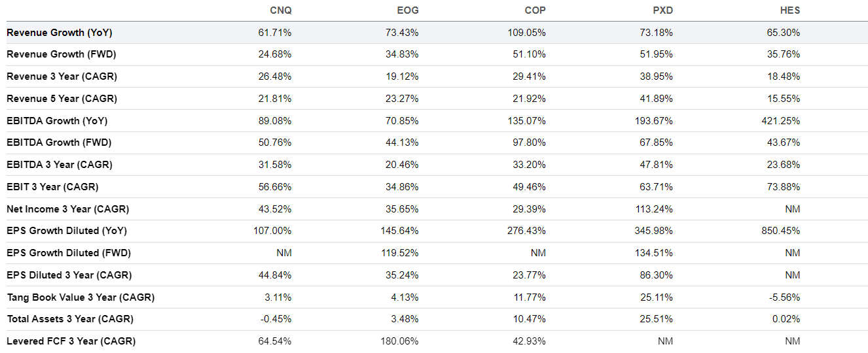Open the PXD ticker header
The height and width of the screenshot is (353, 868).
pyautogui.click(x=662, y=10)
